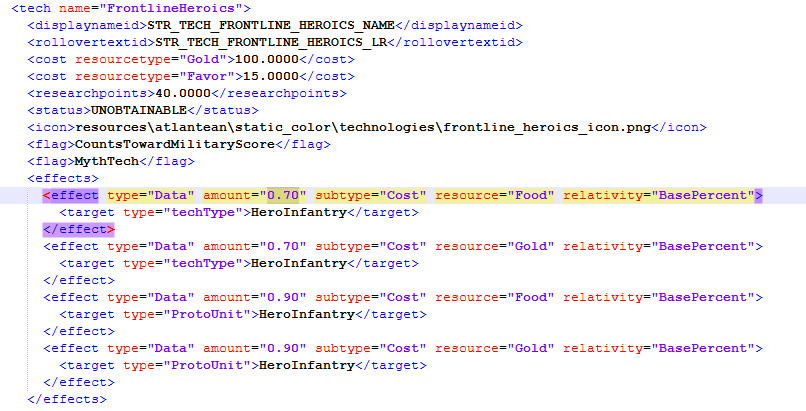Click "techType" target under the highlighted Food effect
806x411 pixels.
(x=203, y=212)
